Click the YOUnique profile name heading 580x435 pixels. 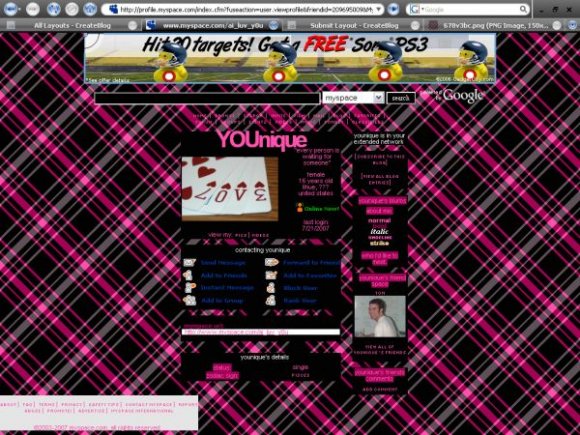262,140
